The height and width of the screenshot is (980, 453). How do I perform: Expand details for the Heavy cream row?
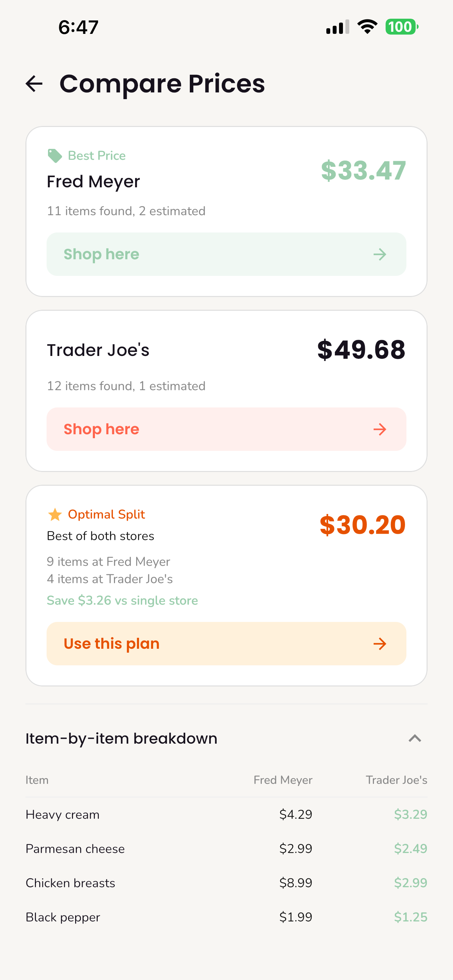226,815
